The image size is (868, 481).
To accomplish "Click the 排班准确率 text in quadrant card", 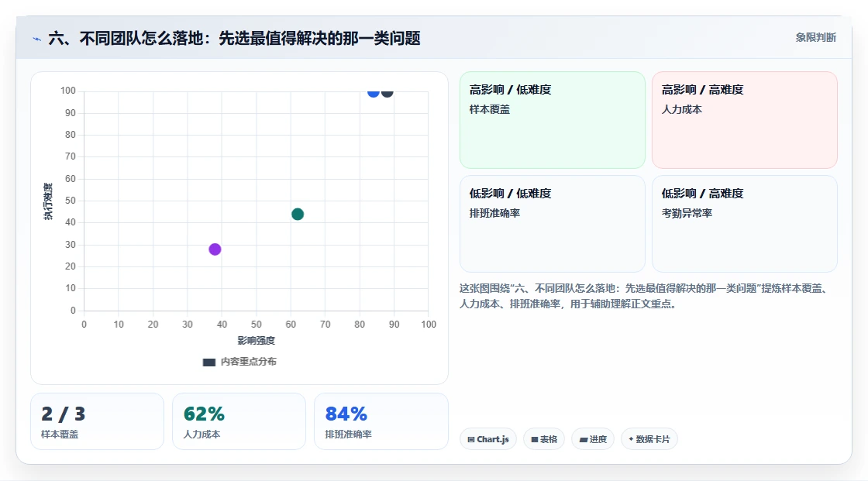I will point(494,213).
